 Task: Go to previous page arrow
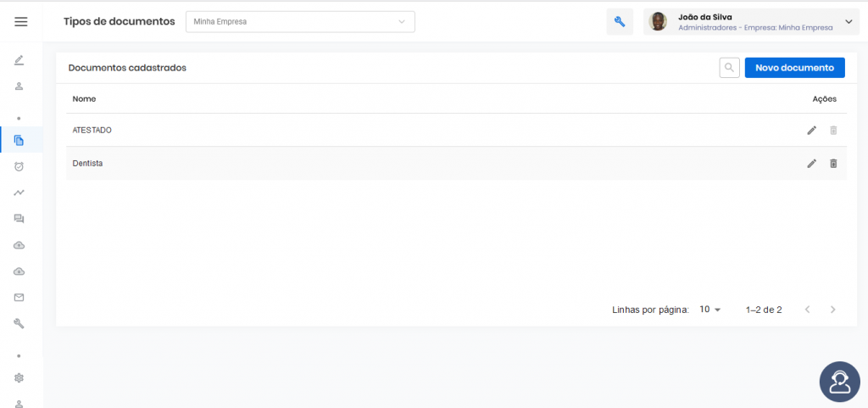click(807, 310)
